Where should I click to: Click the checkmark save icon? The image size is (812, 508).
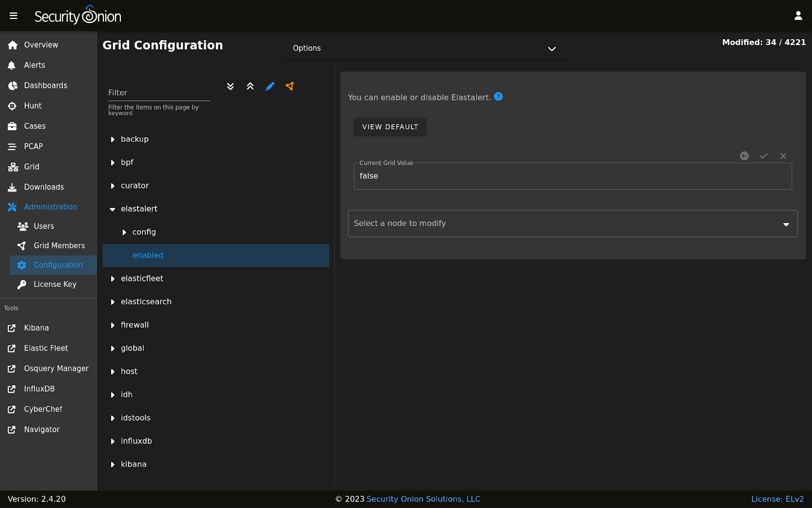[x=764, y=156]
